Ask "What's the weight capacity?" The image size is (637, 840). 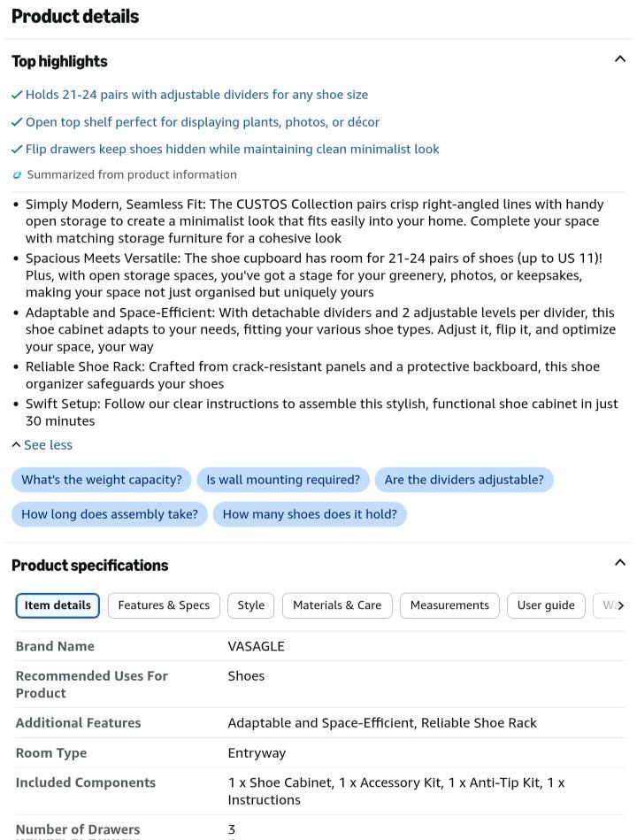(x=102, y=480)
